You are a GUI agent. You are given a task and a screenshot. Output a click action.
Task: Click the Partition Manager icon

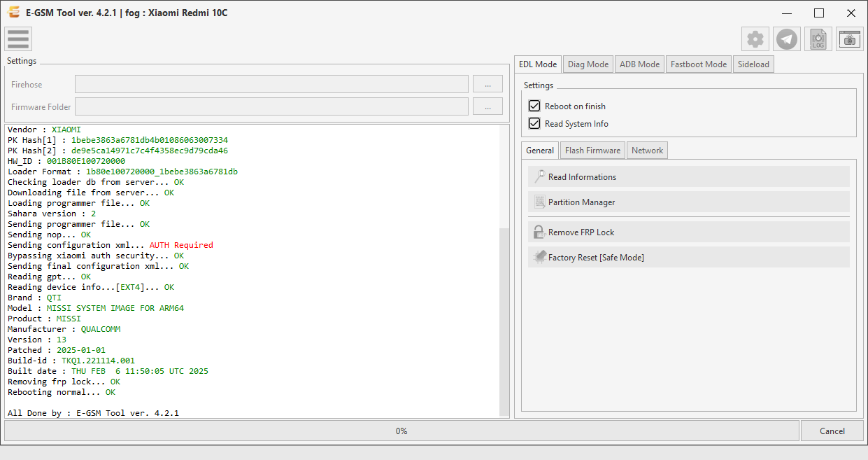pyautogui.click(x=539, y=202)
